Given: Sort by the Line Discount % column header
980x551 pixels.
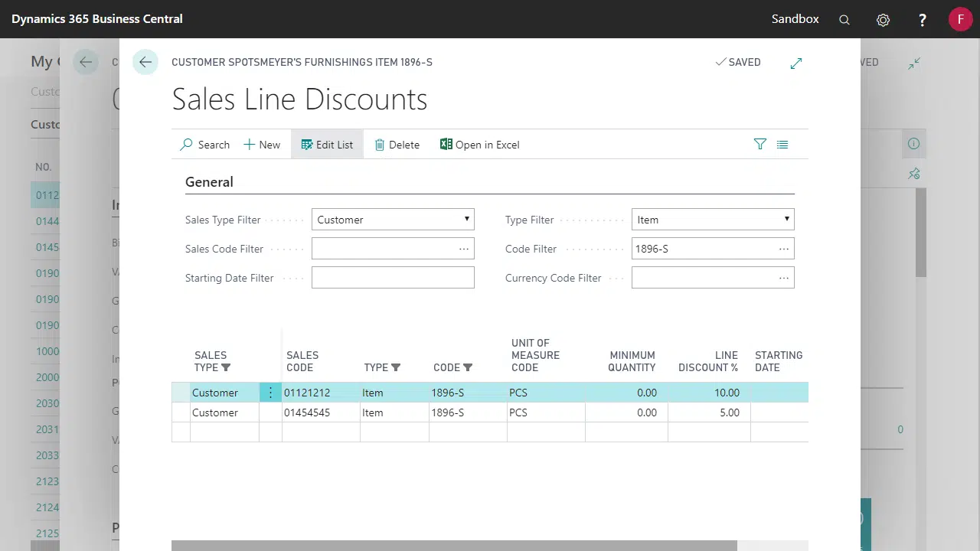Looking at the screenshot, I should pos(708,361).
